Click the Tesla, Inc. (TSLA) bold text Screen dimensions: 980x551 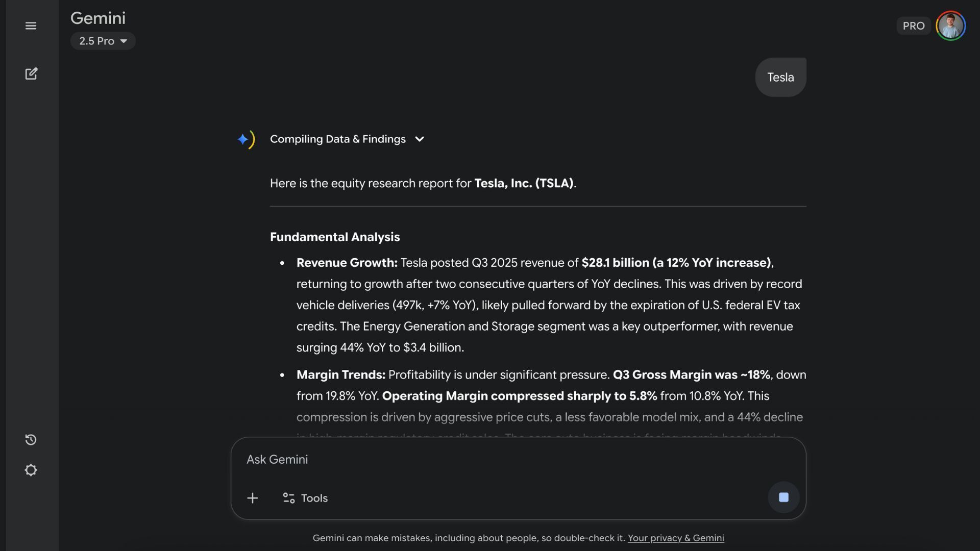524,183
